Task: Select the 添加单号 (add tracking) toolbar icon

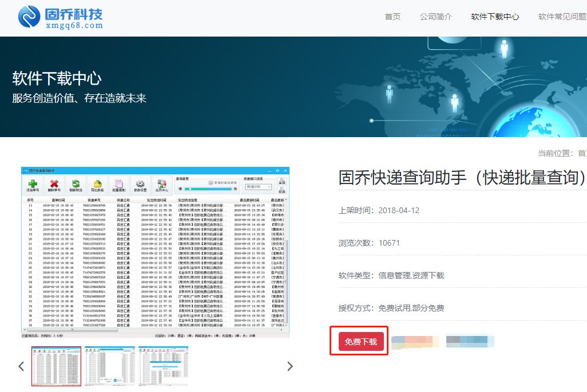Action: point(33,183)
